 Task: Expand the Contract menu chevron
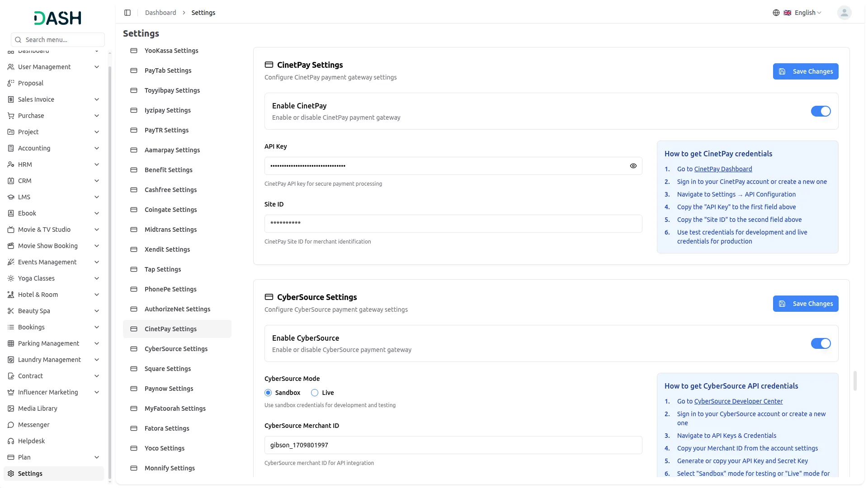pos(96,376)
